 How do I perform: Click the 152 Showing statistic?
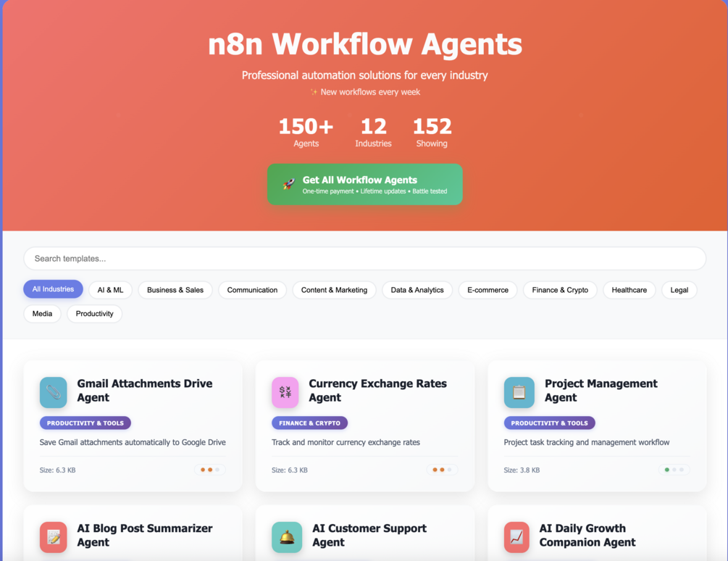pos(432,133)
